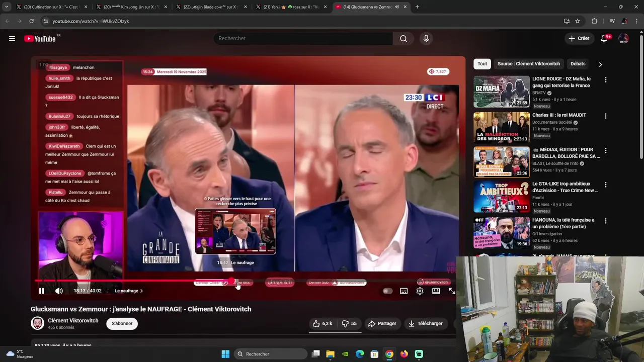
Task: Open the Chrome extensions puzzle icon
Action: (594, 21)
